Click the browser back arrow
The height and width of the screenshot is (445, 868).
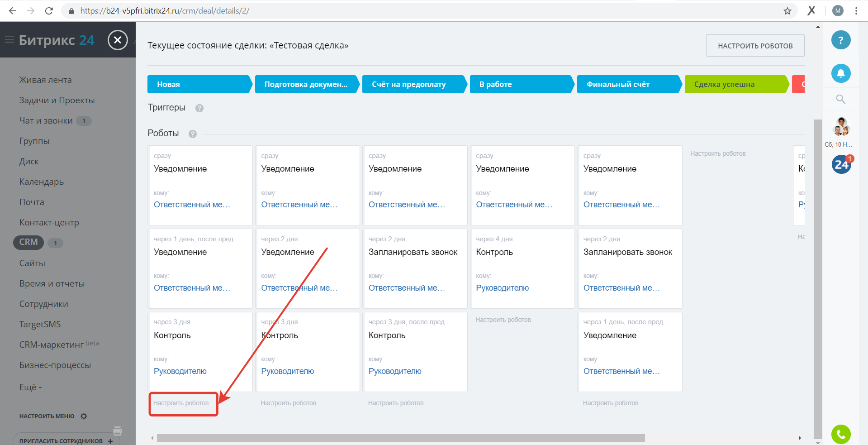tap(13, 11)
